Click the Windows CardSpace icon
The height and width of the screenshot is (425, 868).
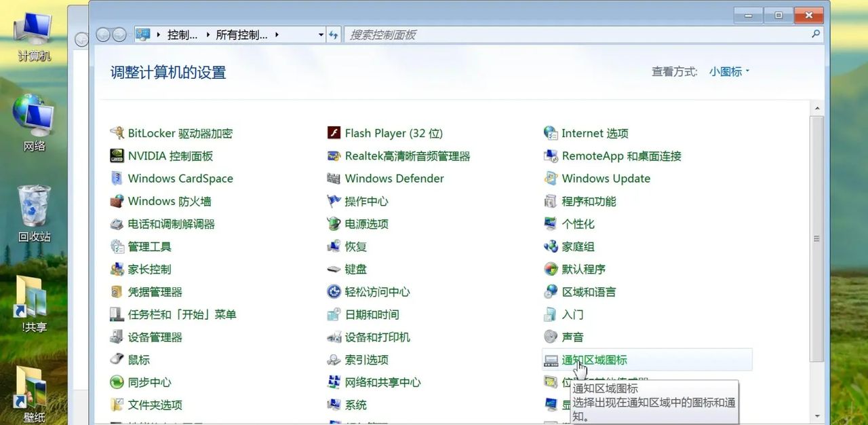117,179
